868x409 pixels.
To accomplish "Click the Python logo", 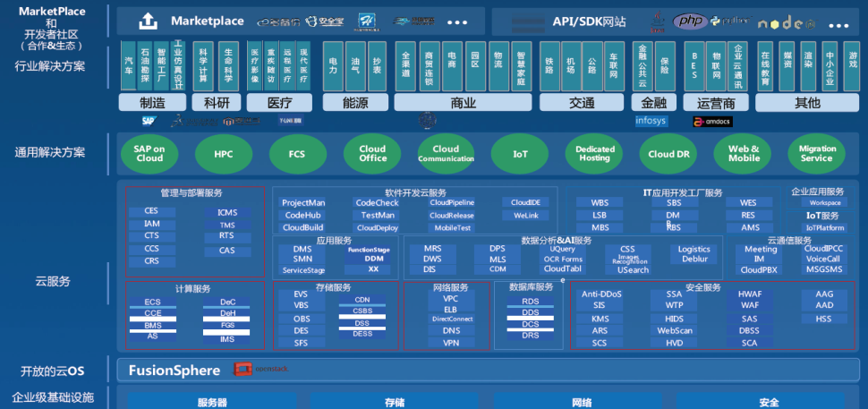I will [x=731, y=21].
